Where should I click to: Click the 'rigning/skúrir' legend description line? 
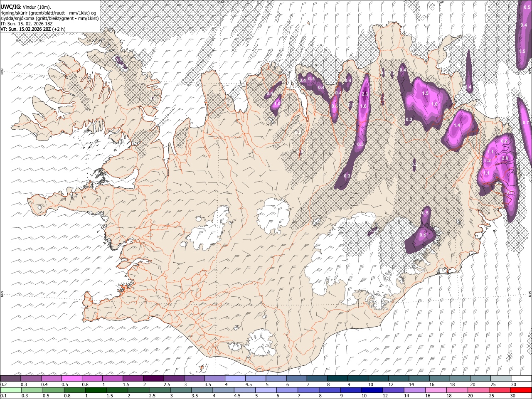point(49,12)
